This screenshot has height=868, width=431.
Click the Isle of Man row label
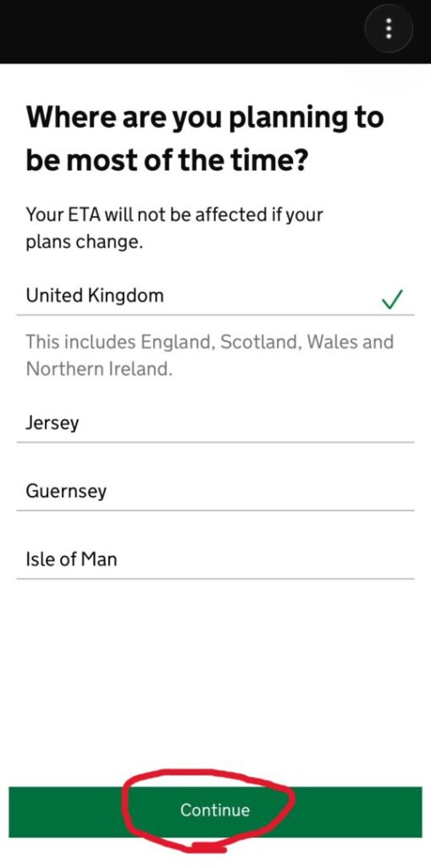[71, 559]
